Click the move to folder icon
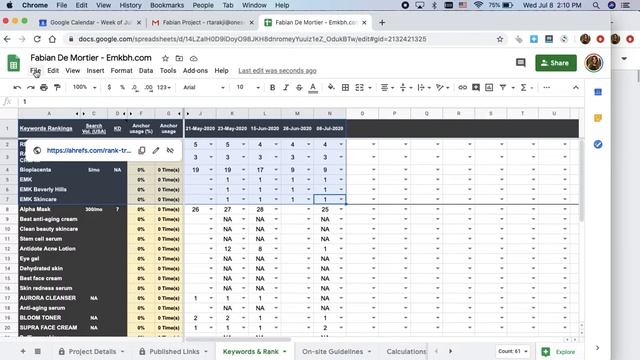640x360 pixels. [x=179, y=58]
